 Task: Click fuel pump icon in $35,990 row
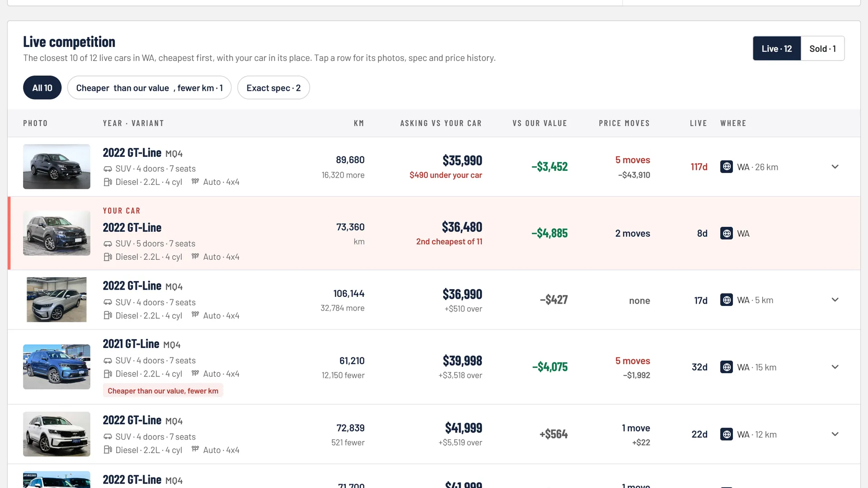click(x=108, y=182)
